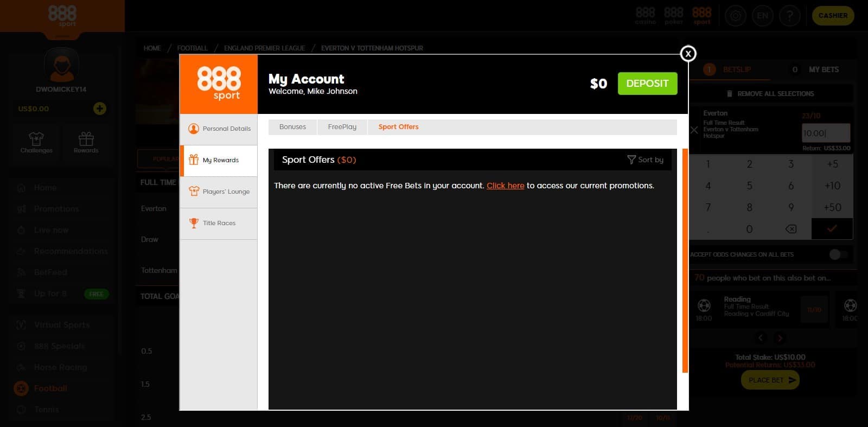The height and width of the screenshot is (427, 868).
Task: Click the stake amount input field
Action: tap(825, 133)
